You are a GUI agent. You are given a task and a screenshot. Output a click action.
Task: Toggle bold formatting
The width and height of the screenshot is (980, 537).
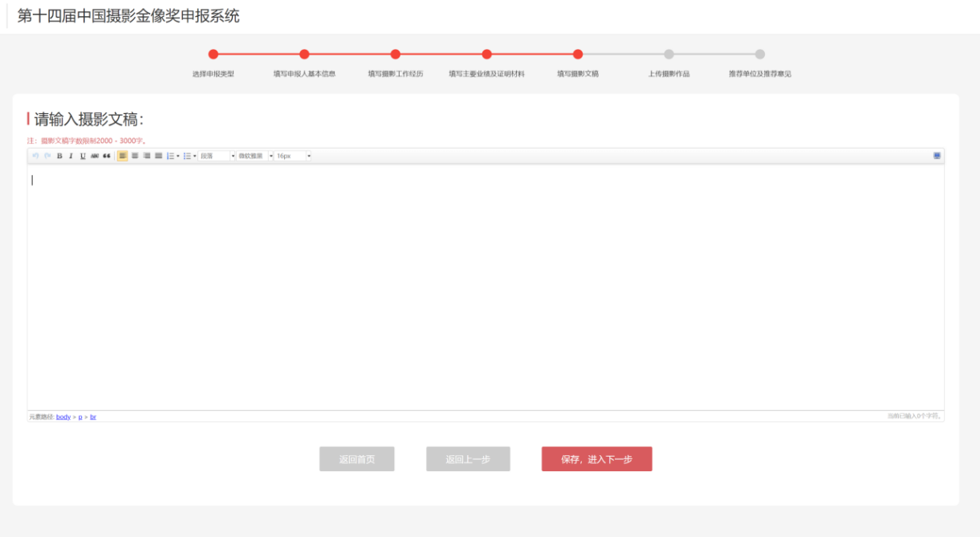coord(59,156)
